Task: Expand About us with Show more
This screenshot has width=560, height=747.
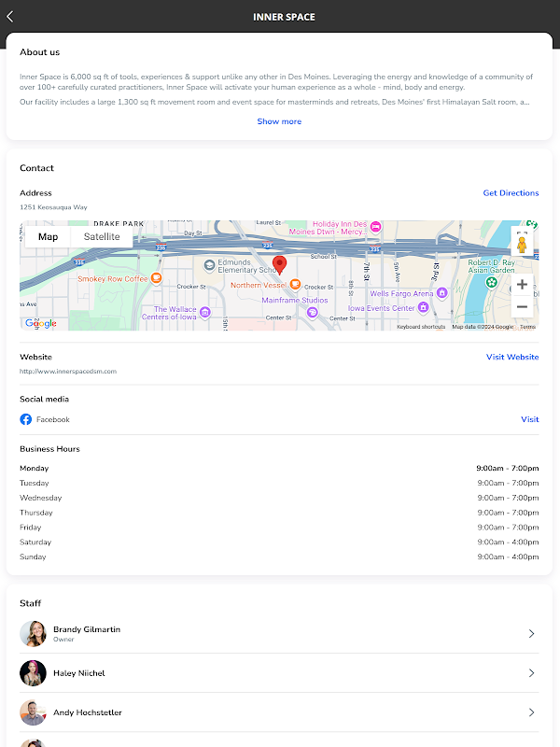Action: click(x=279, y=121)
